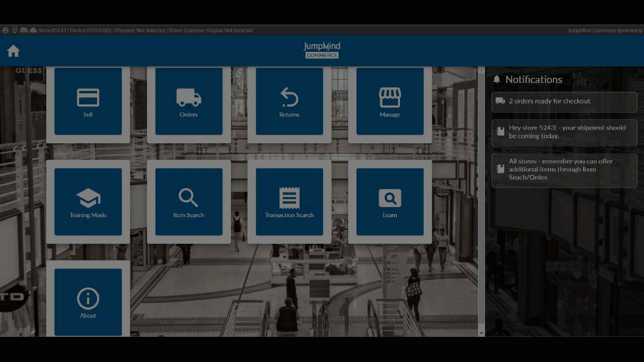644x362 pixels.
Task: Open Item Search
Action: coord(189,202)
